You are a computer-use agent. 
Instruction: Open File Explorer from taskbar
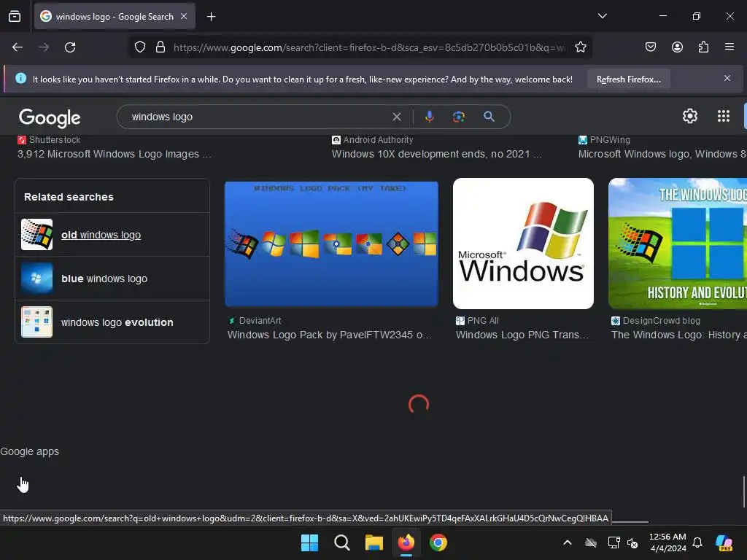(374, 542)
